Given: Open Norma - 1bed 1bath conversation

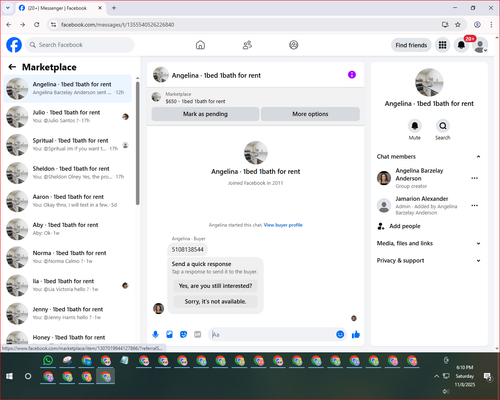Looking at the screenshot, I should pyautogui.click(x=68, y=257).
